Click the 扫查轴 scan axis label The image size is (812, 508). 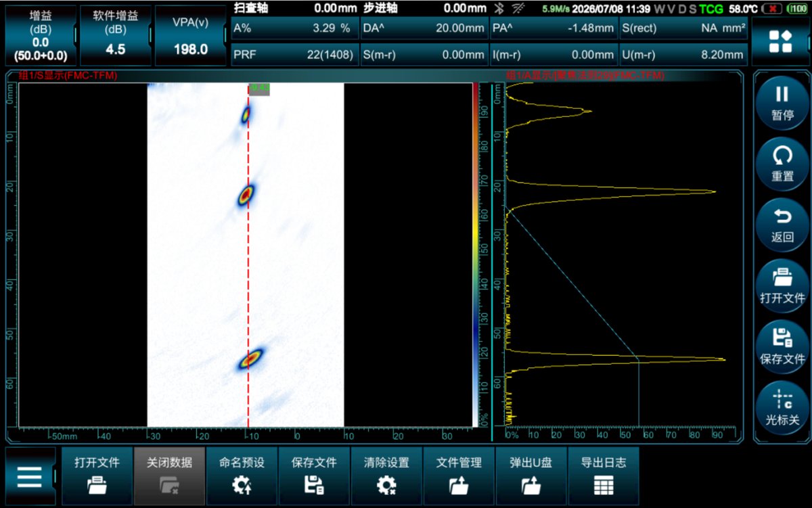[251, 8]
